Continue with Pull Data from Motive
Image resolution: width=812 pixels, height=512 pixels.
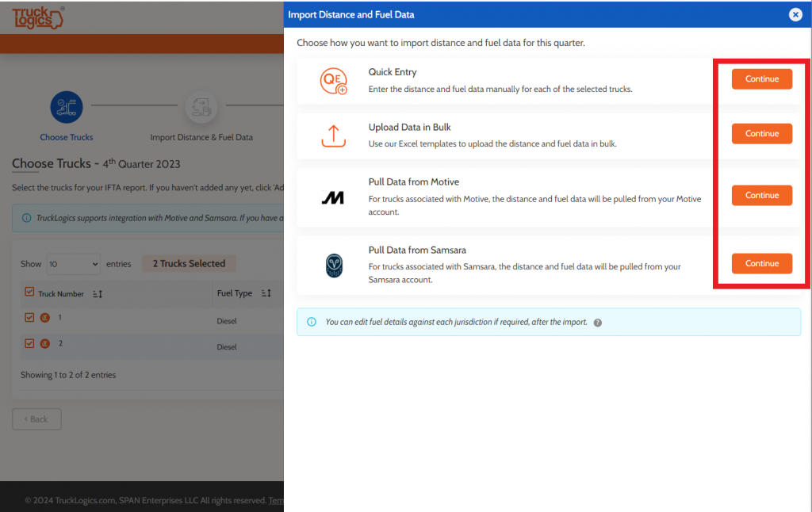tap(762, 195)
